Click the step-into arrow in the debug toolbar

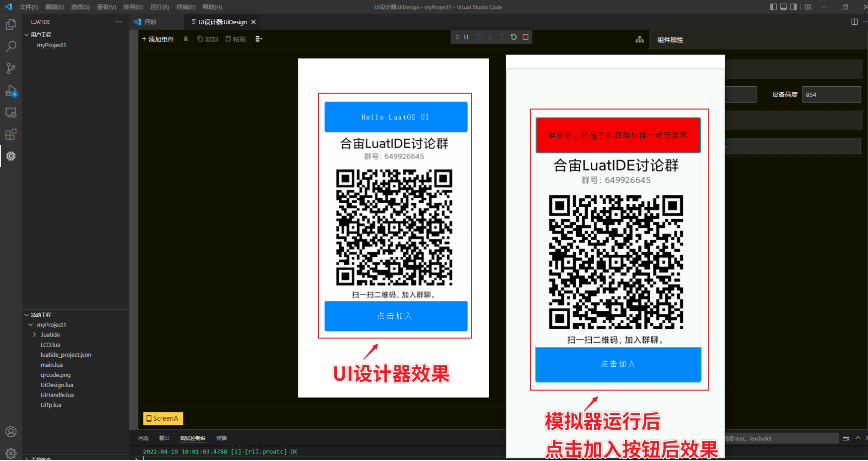490,37
